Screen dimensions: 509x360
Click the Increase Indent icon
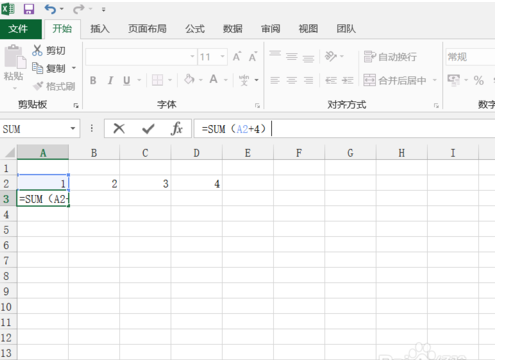[348, 80]
